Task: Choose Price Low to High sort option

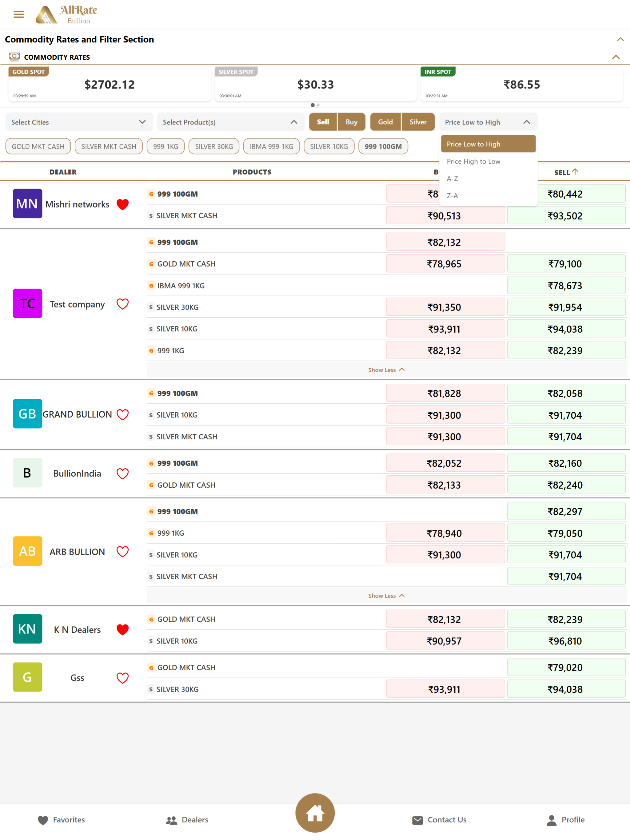Action: coord(488,144)
